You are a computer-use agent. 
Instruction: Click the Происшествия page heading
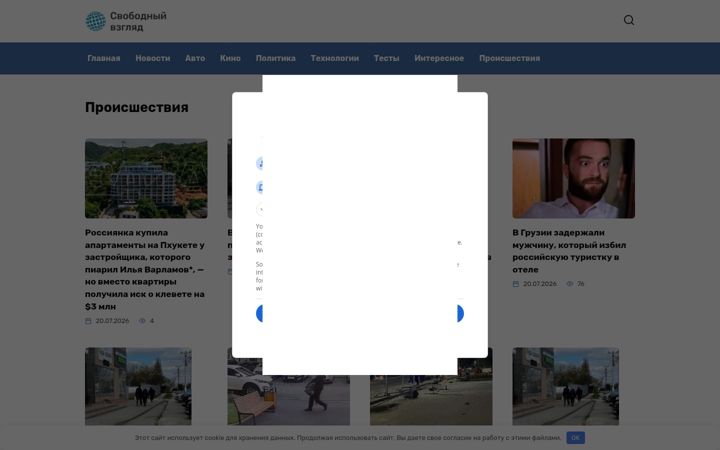(x=137, y=107)
